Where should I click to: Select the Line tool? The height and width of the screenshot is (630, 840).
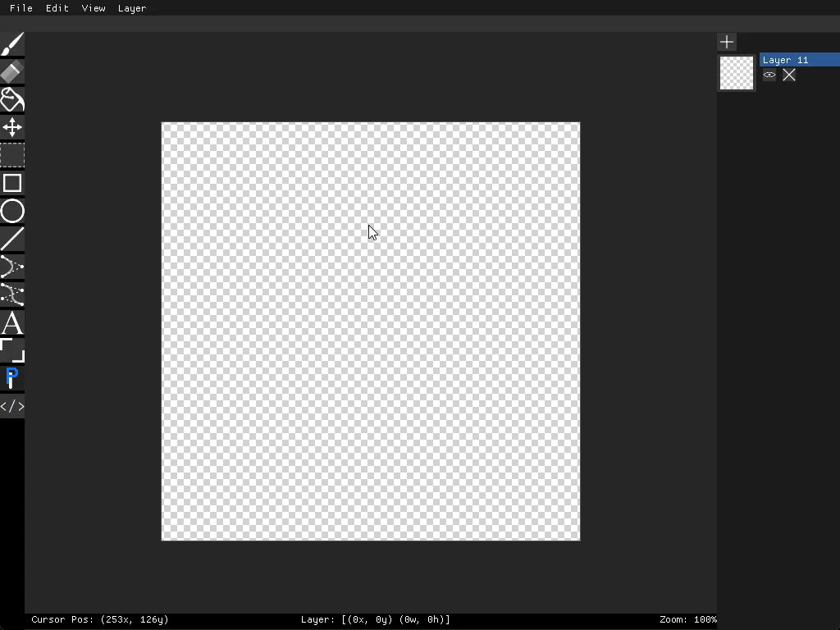(12, 239)
